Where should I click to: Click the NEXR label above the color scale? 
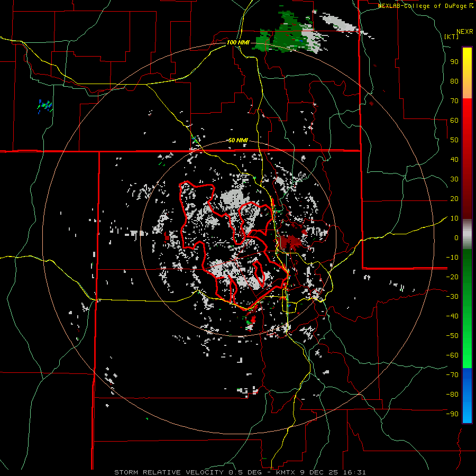pyautogui.click(x=465, y=32)
